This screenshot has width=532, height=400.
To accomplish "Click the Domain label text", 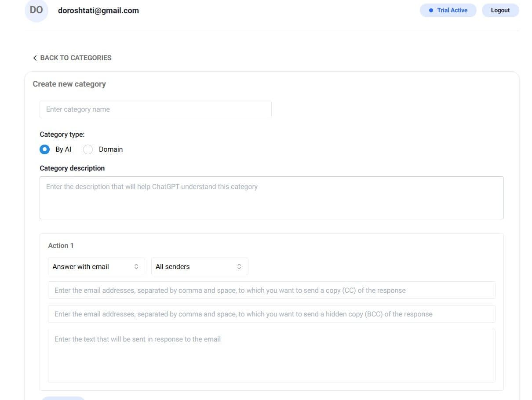I will tap(111, 149).
